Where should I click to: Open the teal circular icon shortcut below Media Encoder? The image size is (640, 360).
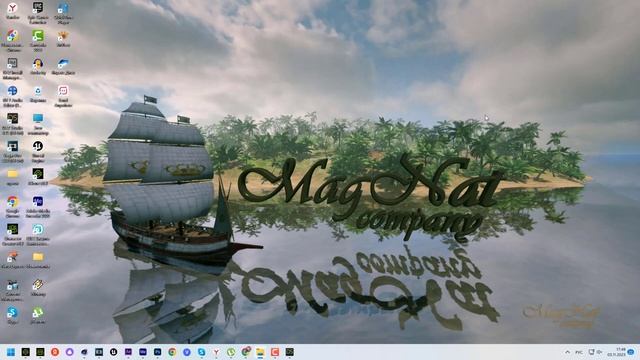tap(38, 235)
